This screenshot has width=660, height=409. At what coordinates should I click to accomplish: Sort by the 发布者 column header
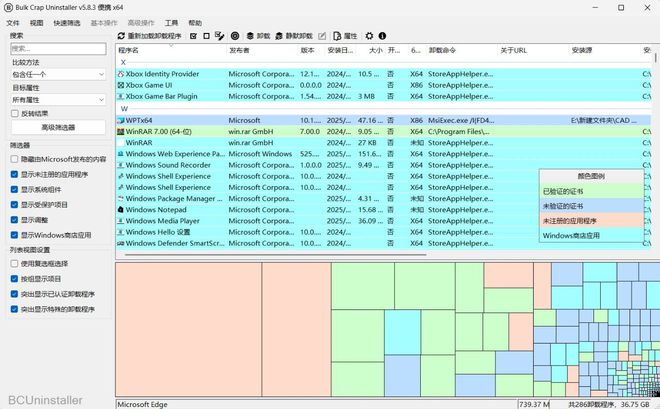(262, 50)
